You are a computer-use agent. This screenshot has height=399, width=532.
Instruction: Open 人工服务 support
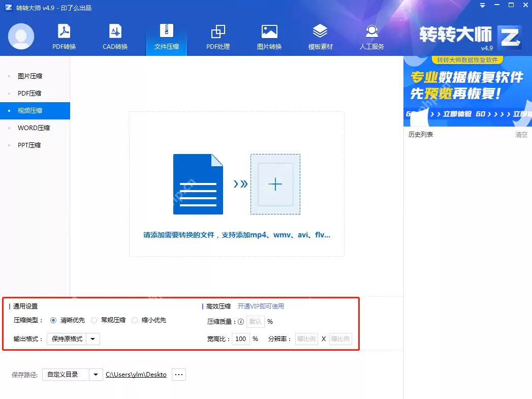(x=371, y=36)
